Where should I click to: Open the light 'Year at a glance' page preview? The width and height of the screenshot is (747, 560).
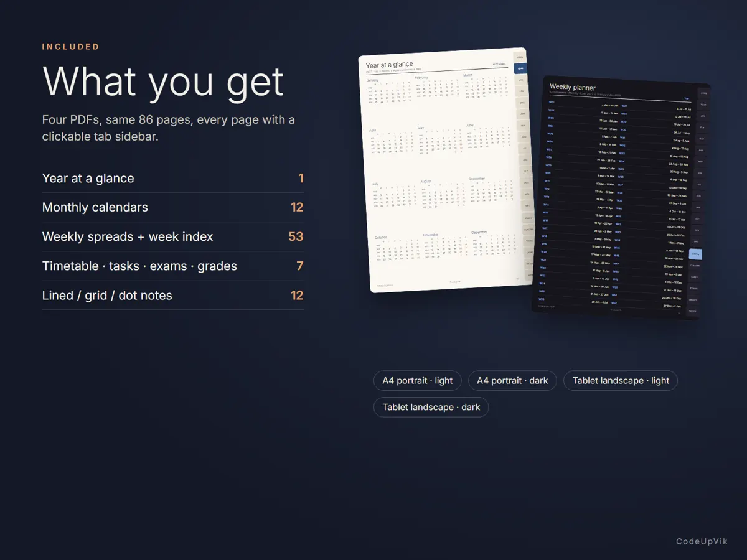coord(446,170)
